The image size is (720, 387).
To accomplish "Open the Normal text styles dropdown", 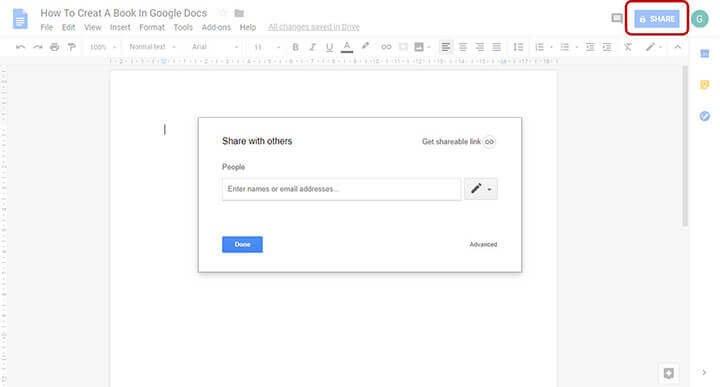I will coord(152,47).
